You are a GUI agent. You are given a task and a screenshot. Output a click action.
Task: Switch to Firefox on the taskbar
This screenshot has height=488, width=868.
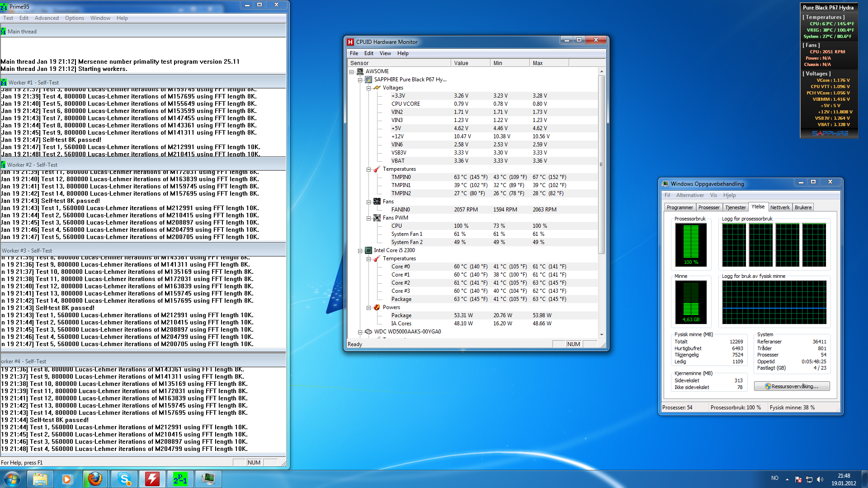(x=95, y=479)
